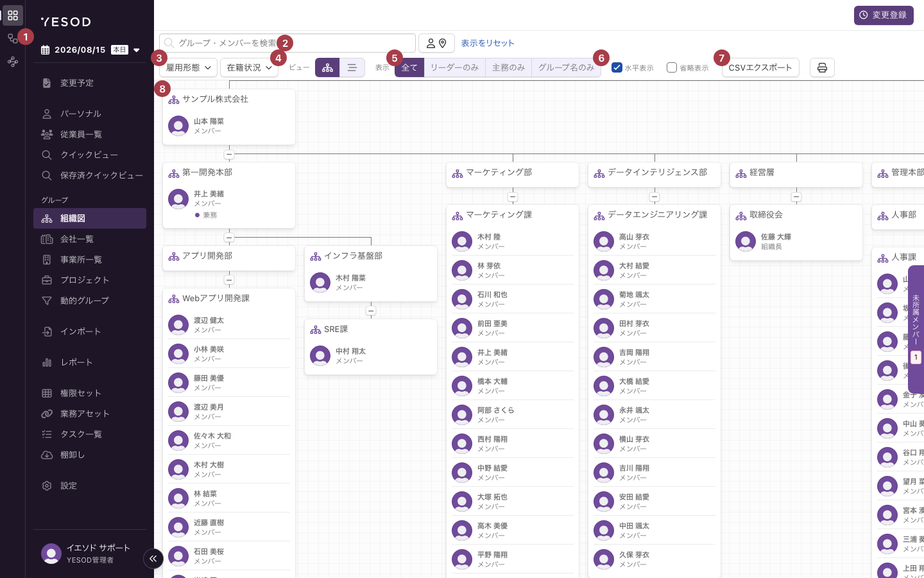924x578 pixels.
Task: Select 組織図 in the sidebar
Action: click(90, 218)
